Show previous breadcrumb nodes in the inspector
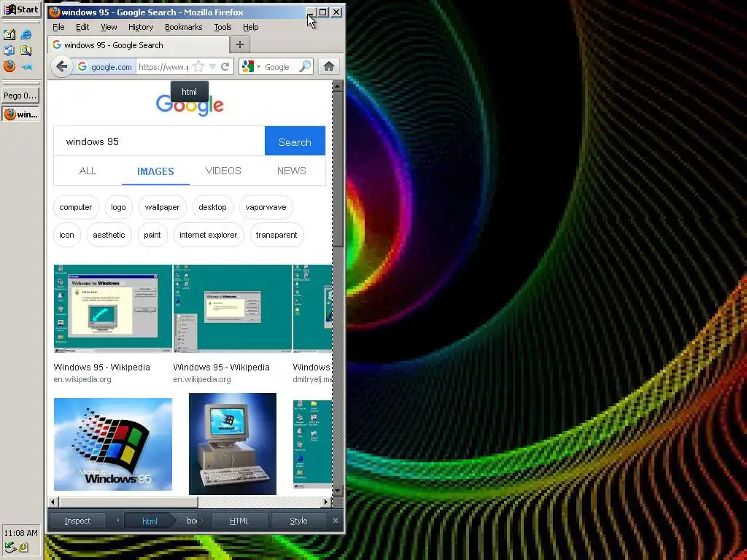 (x=117, y=521)
